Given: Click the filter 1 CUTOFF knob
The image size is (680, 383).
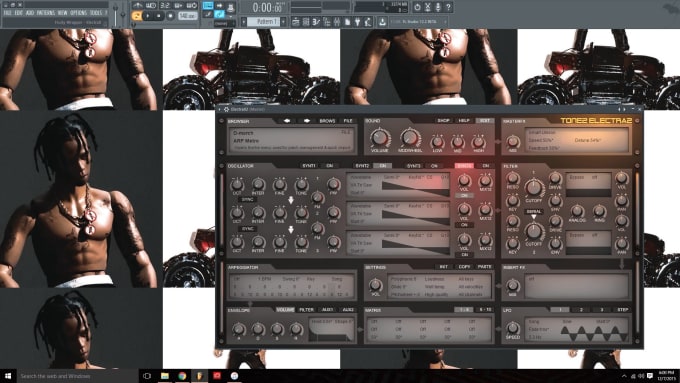Looking at the screenshot, I should 534,188.
